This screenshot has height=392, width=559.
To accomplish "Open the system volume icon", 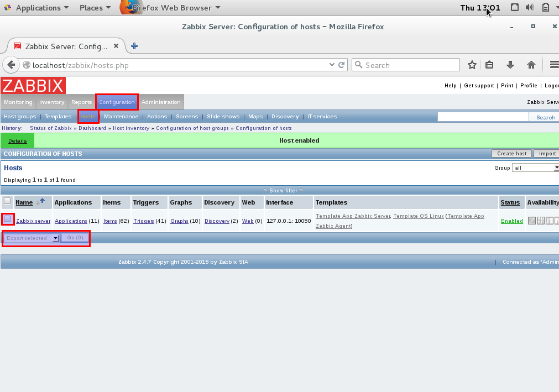I will 530,8.
